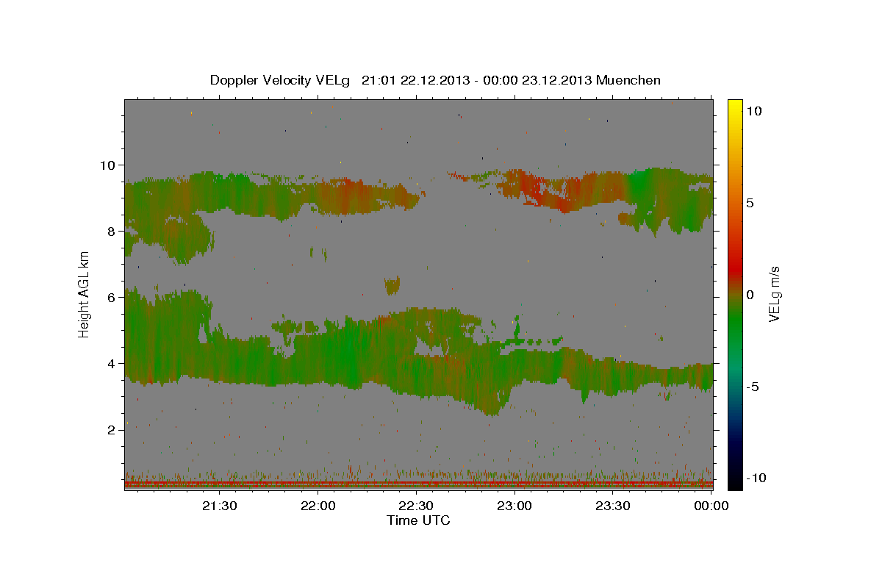Click the 'Muenchen' location in the title

[x=628, y=80]
